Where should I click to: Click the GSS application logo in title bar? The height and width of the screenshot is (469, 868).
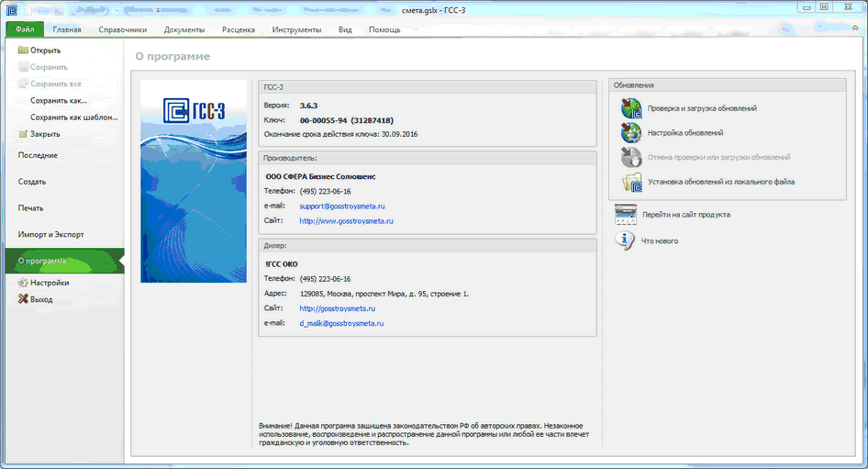[11, 10]
